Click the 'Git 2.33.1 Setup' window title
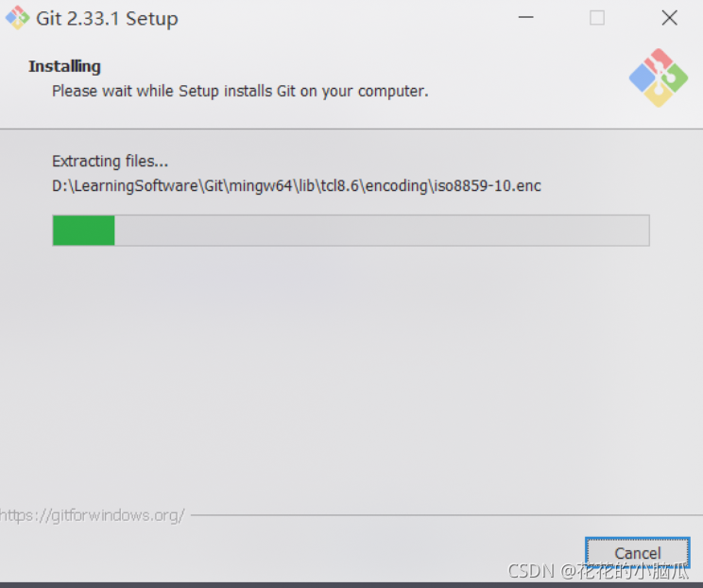Viewport: 703px width, 588px height. (x=107, y=18)
